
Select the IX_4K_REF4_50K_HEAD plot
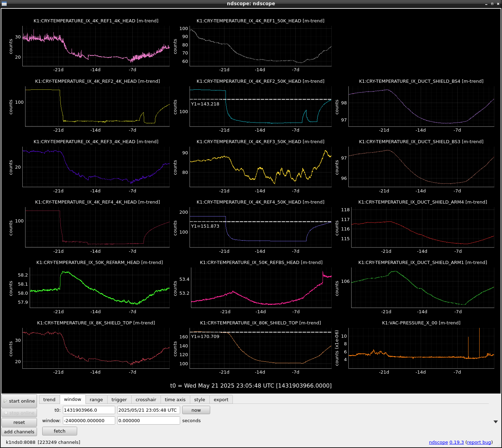260,227
